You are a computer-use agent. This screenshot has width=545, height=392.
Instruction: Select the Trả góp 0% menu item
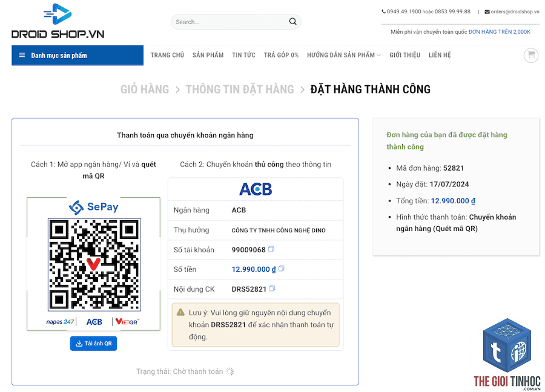click(x=281, y=55)
